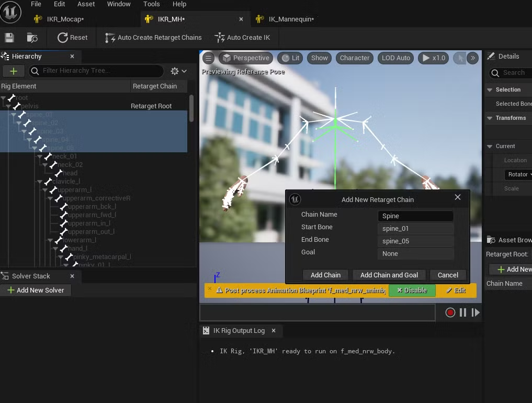This screenshot has height=403, width=532.
Task: Open the Show viewport menu
Action: coord(319,58)
